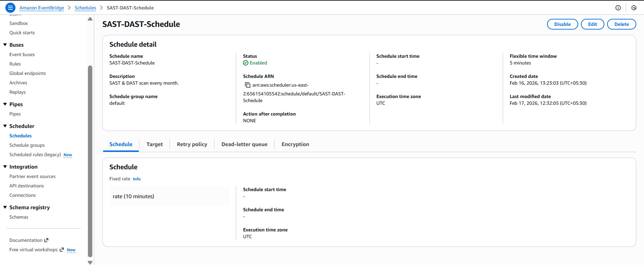This screenshot has height=265, width=644.
Task: Disable the SAST-DAST-Schedule
Action: [562, 24]
